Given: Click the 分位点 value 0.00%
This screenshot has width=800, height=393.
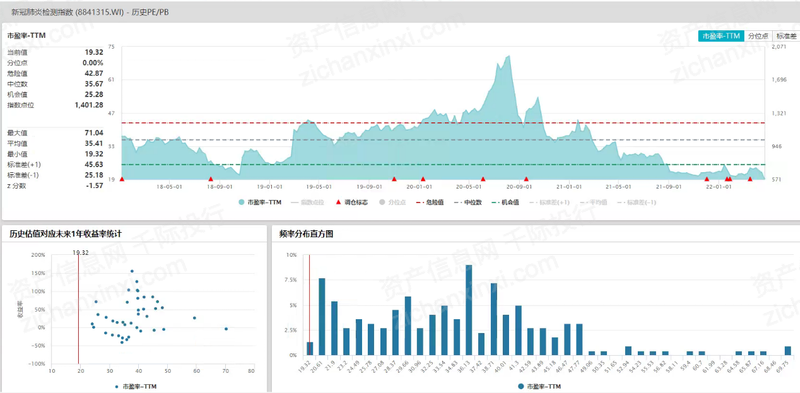Looking at the screenshot, I should click(x=92, y=63).
